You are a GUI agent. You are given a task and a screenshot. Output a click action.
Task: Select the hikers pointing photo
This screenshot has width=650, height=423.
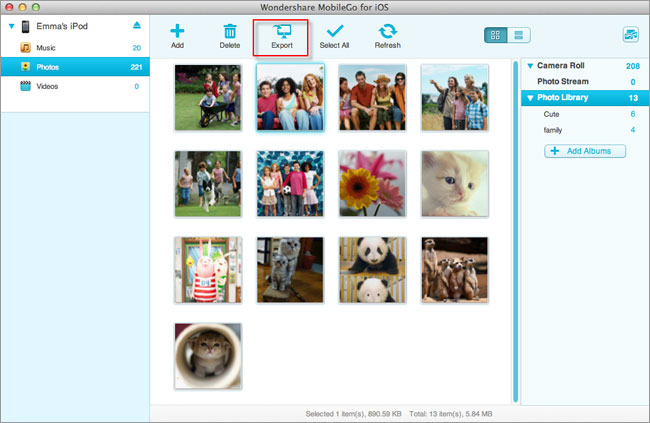tap(455, 97)
